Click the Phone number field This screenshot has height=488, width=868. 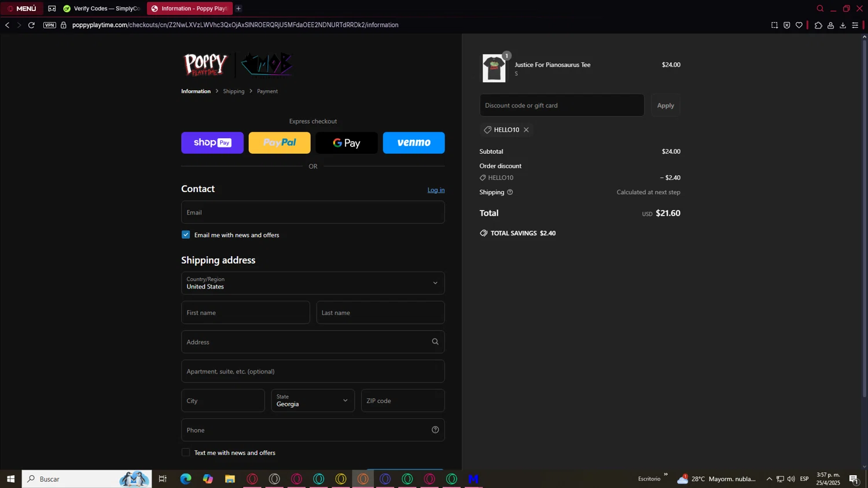(313, 430)
